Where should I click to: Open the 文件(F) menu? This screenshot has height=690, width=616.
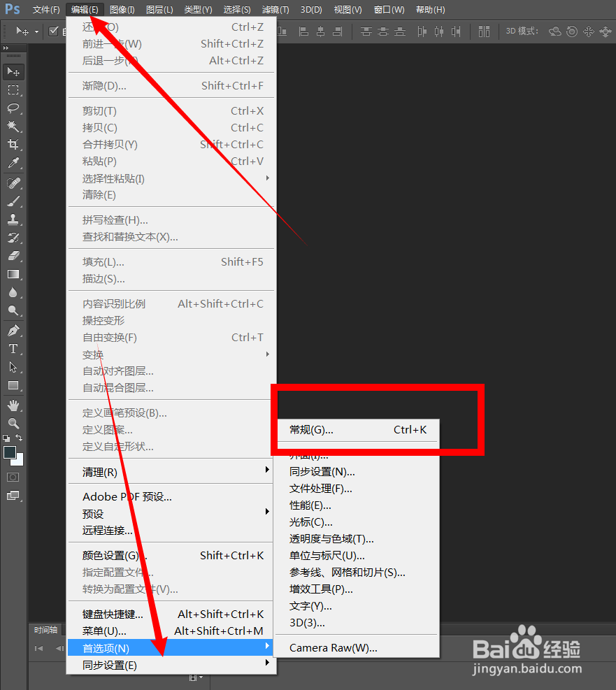tap(46, 10)
